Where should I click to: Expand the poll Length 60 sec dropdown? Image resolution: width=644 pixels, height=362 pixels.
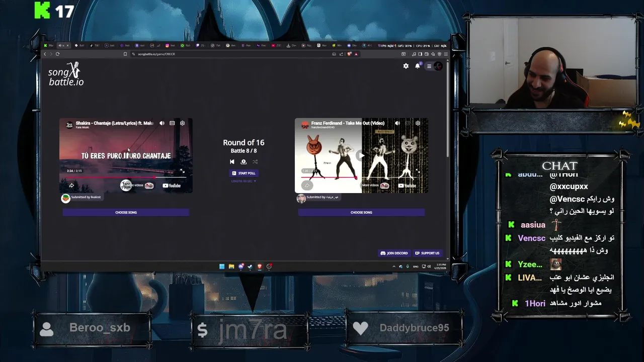tap(244, 181)
